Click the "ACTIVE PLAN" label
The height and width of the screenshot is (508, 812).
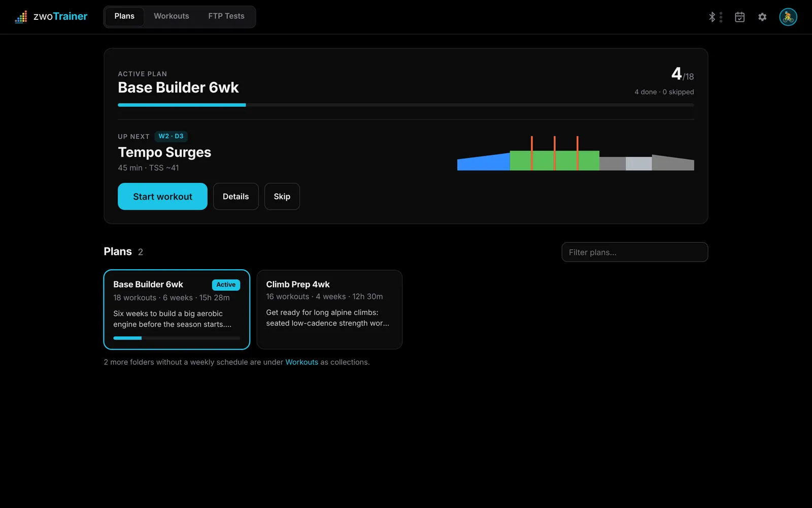(x=143, y=74)
